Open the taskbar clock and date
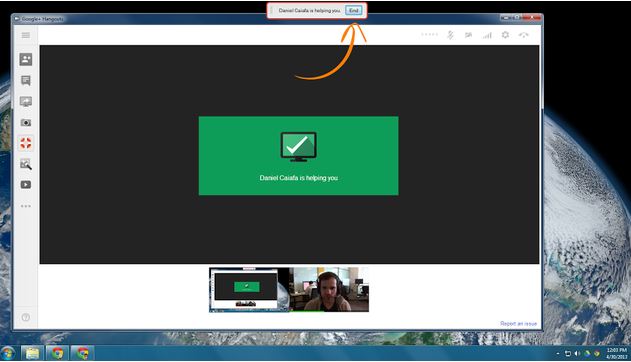Viewport: 631px width, 362px height. click(x=616, y=354)
